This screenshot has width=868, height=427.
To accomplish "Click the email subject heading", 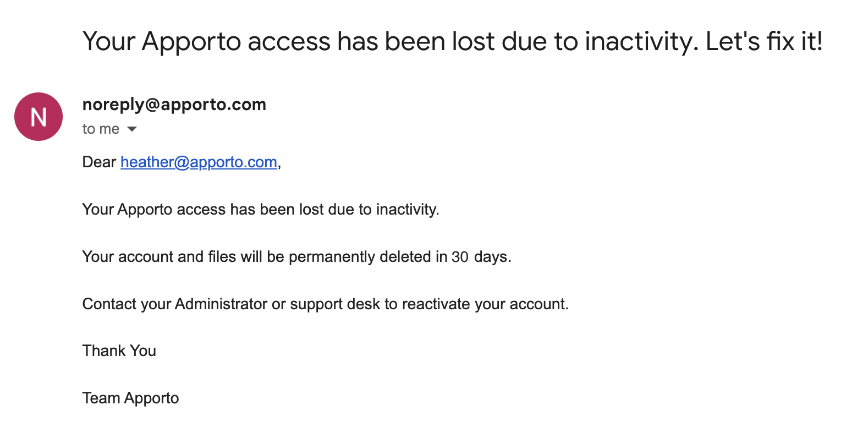I will tap(452, 42).
